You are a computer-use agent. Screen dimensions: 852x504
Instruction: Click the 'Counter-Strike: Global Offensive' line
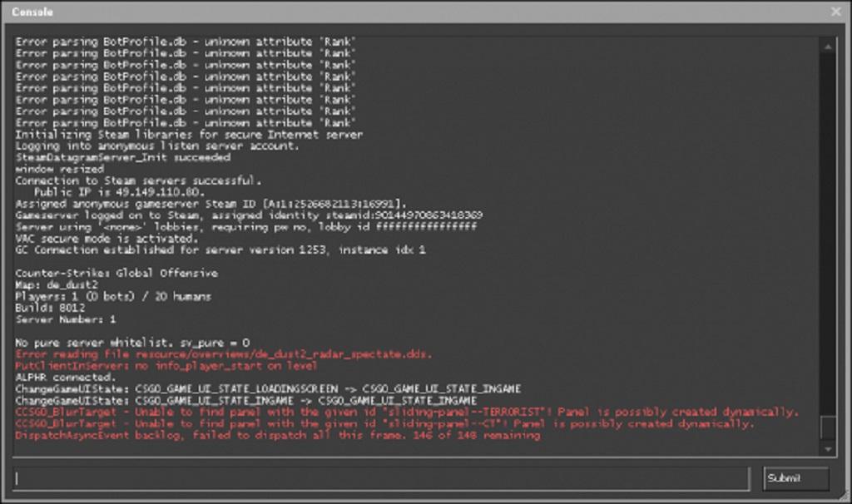tap(116, 273)
